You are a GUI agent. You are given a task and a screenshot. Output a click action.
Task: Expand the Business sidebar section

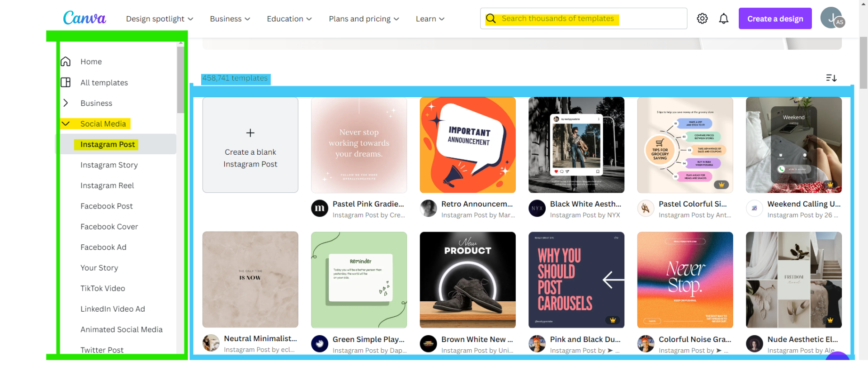pyautogui.click(x=66, y=103)
